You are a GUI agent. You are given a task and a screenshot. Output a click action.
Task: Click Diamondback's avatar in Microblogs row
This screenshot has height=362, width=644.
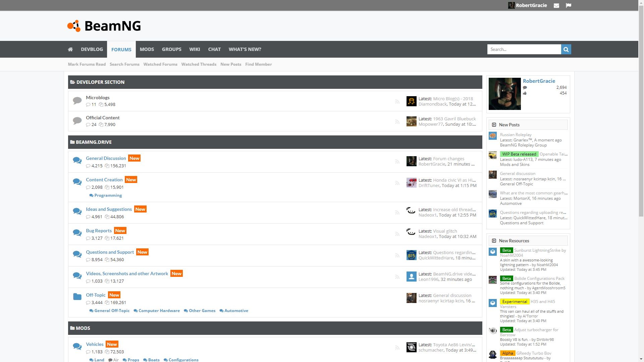[x=411, y=101]
